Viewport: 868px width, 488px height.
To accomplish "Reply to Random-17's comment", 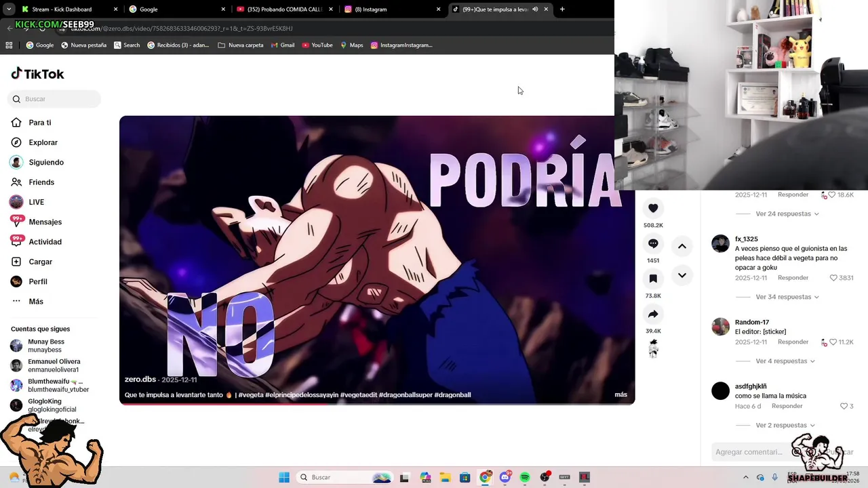I will [793, 342].
